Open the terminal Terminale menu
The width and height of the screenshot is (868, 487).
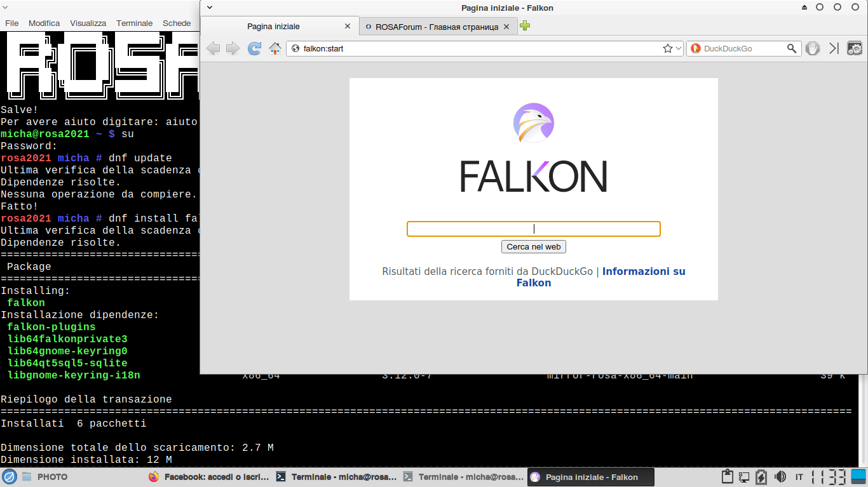(135, 23)
